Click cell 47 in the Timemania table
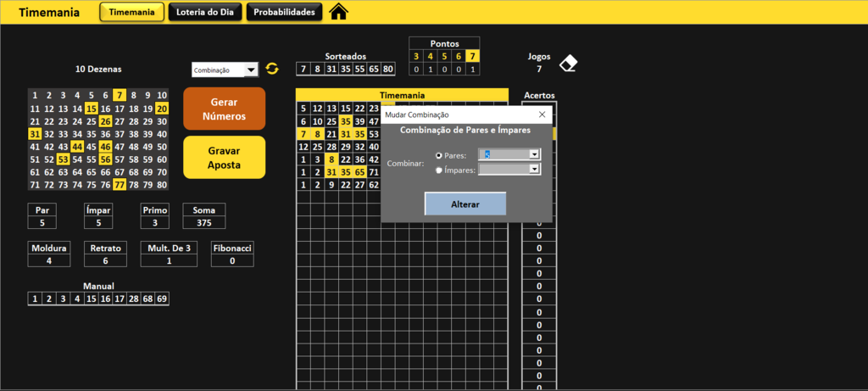 coord(374,121)
